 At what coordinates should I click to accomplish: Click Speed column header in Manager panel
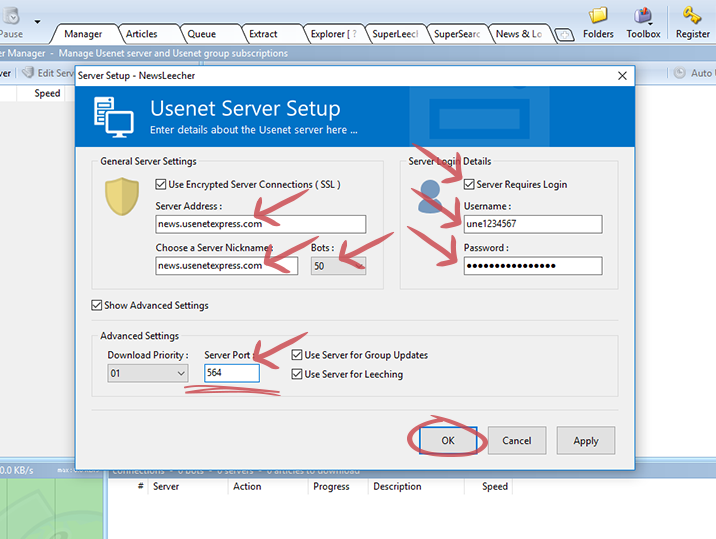(41, 93)
